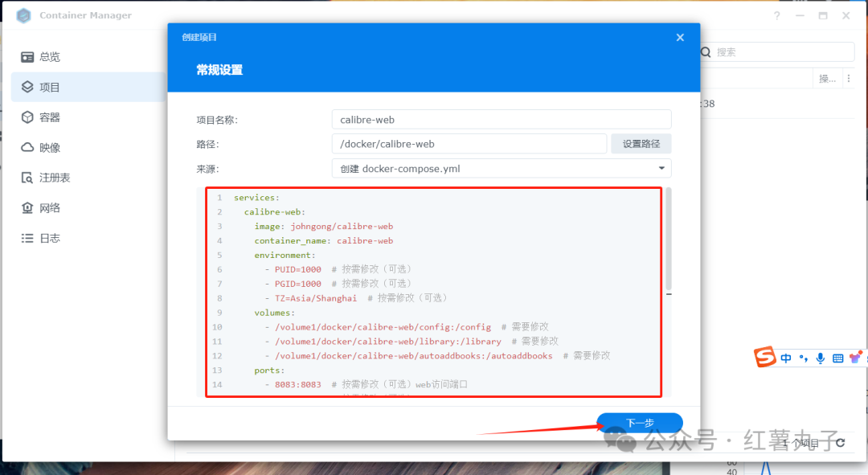Close the 创建项目 dialog
Image resolution: width=868 pixels, height=475 pixels.
[x=680, y=37]
